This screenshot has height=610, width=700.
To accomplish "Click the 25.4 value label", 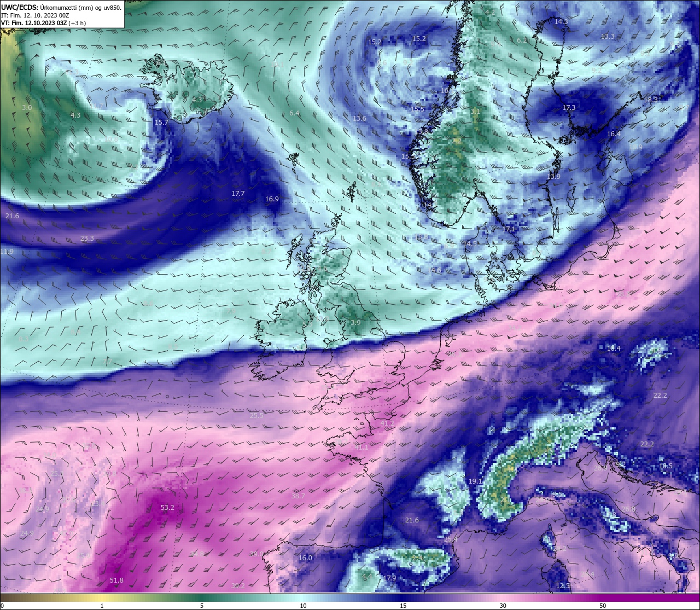I will [451, 539].
